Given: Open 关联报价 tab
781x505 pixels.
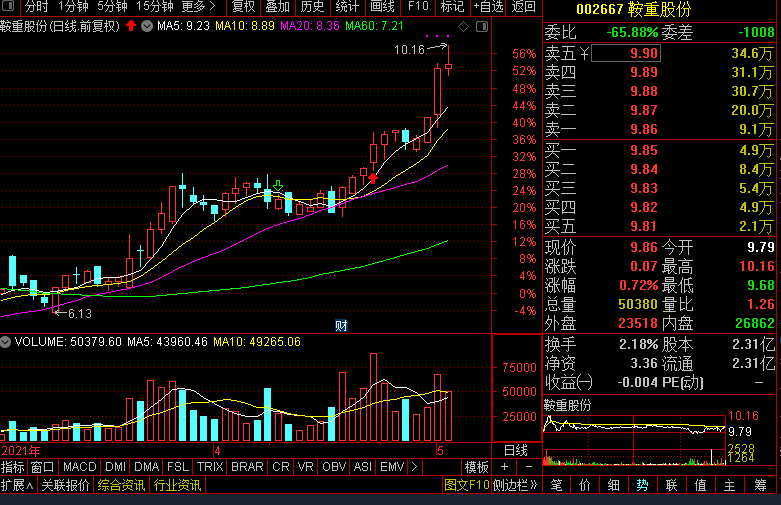Looking at the screenshot, I should [x=65, y=485].
